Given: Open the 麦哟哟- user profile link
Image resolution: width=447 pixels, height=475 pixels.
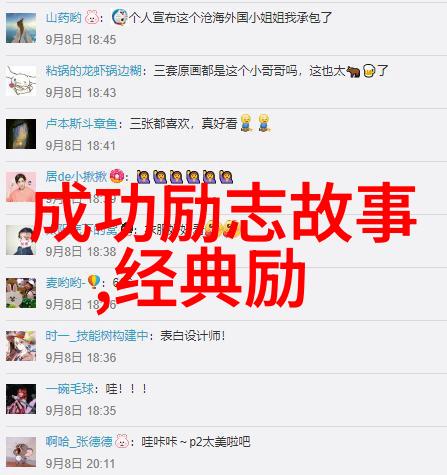Looking at the screenshot, I should 66,283.
